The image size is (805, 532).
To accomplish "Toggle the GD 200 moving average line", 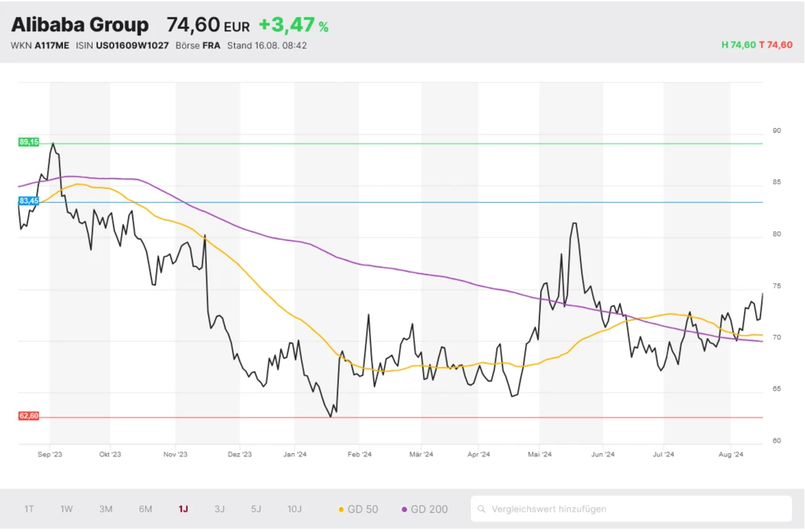I will (424, 509).
